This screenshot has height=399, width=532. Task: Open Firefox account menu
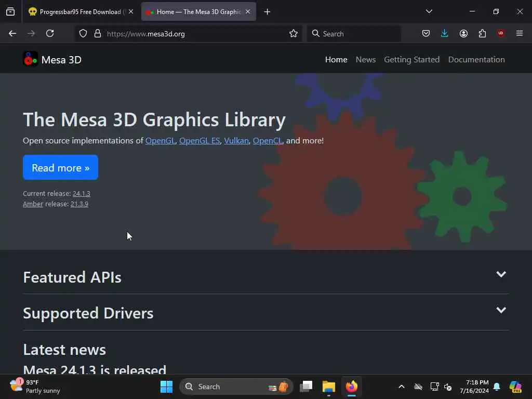[x=463, y=33]
